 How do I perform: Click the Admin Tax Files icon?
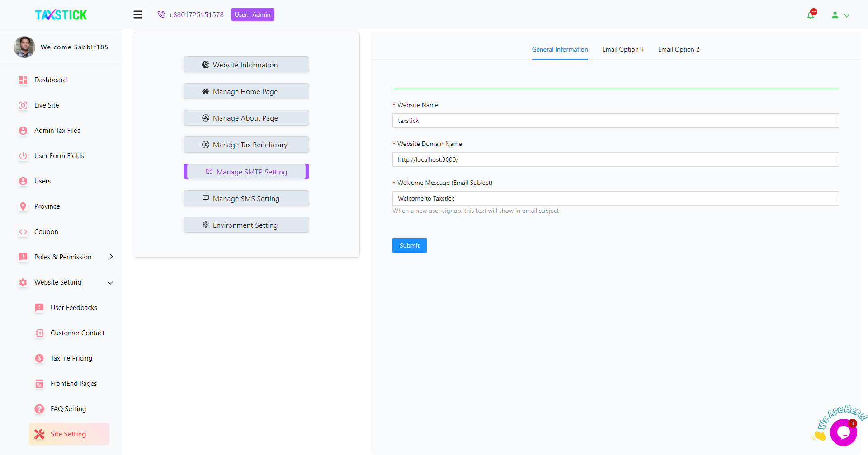(23, 131)
